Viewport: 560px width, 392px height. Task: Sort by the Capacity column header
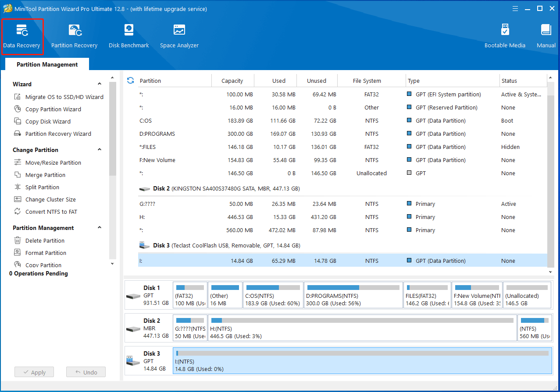[232, 81]
